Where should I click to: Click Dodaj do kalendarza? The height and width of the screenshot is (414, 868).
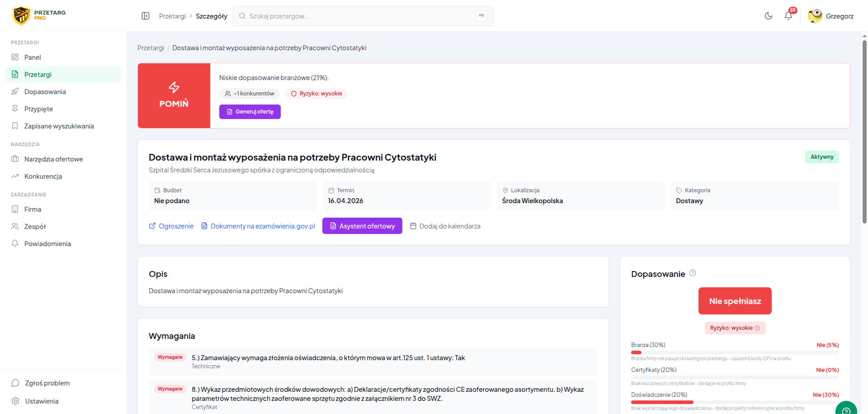(x=445, y=226)
